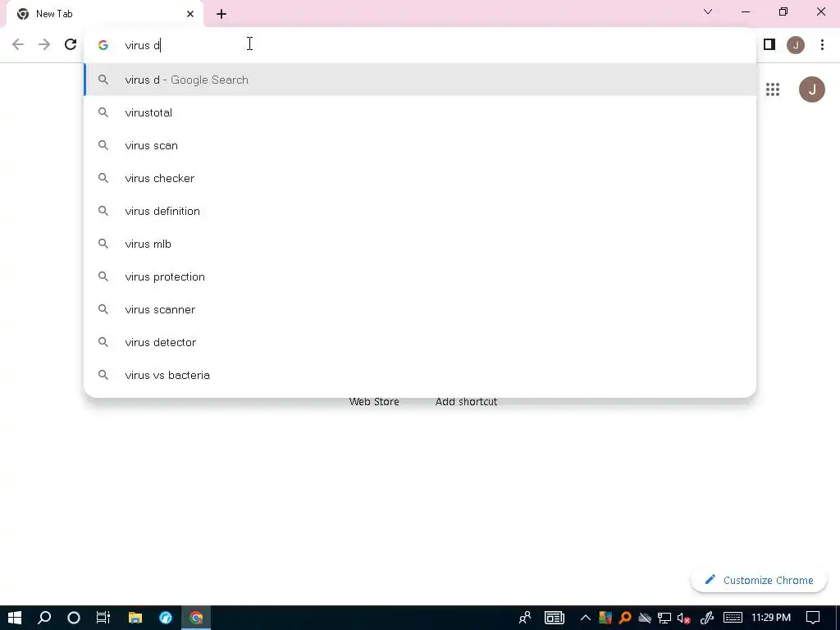Open the 11:29 PM clock

[x=771, y=618]
